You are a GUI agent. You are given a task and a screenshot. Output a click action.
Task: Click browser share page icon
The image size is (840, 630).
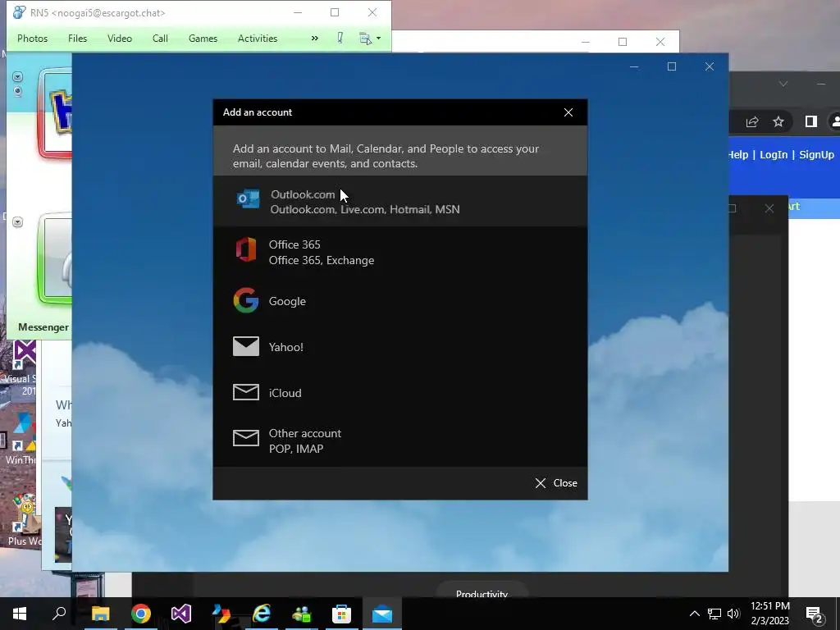coord(752,122)
